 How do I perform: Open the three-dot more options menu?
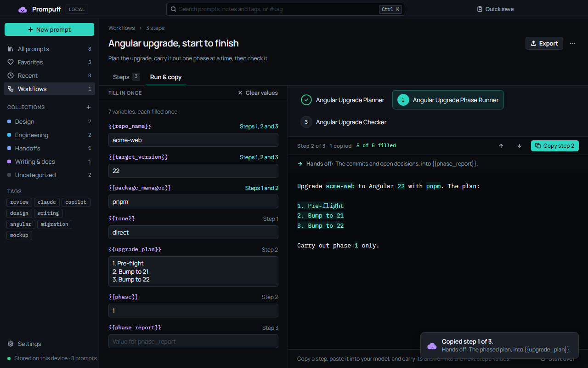coord(572,43)
